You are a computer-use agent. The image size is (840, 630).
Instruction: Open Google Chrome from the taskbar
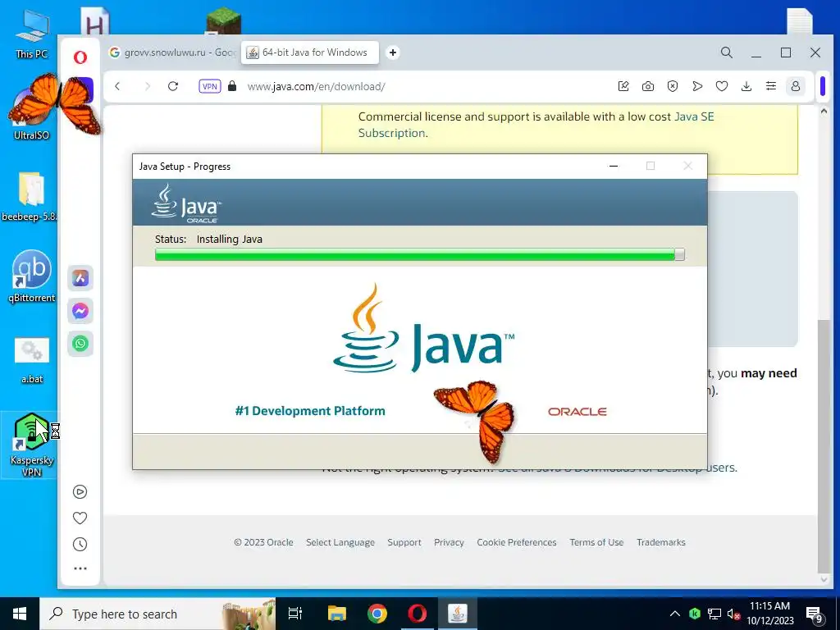tap(377, 614)
